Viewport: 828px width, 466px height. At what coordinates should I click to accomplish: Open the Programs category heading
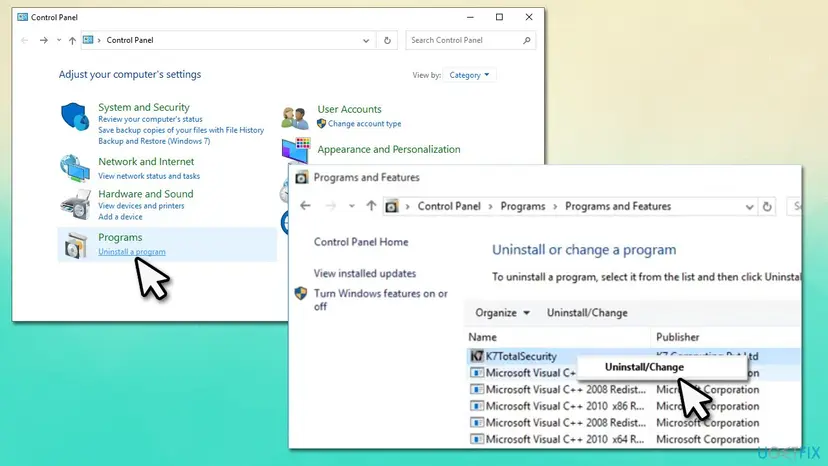[x=120, y=237]
